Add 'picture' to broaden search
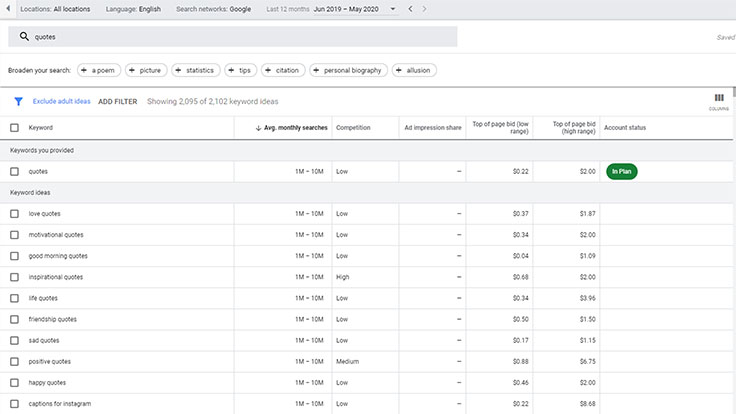The width and height of the screenshot is (737, 414). click(x=146, y=70)
